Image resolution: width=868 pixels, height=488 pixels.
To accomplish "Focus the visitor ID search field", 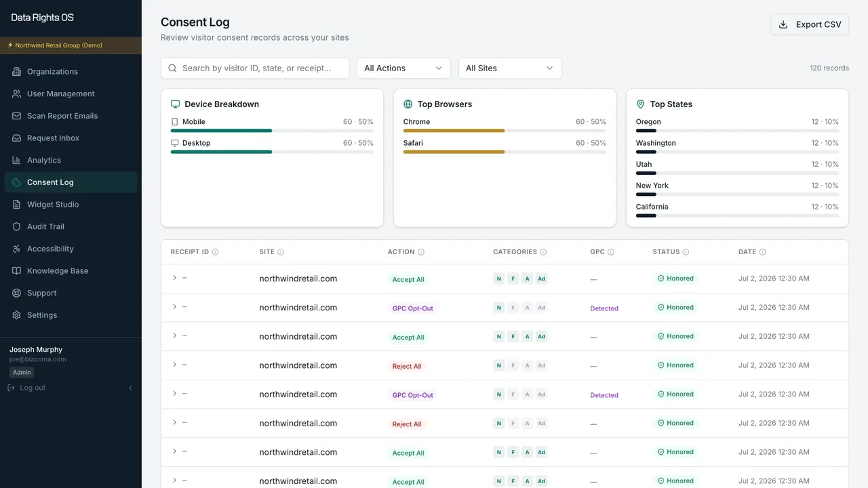I will click(x=255, y=68).
